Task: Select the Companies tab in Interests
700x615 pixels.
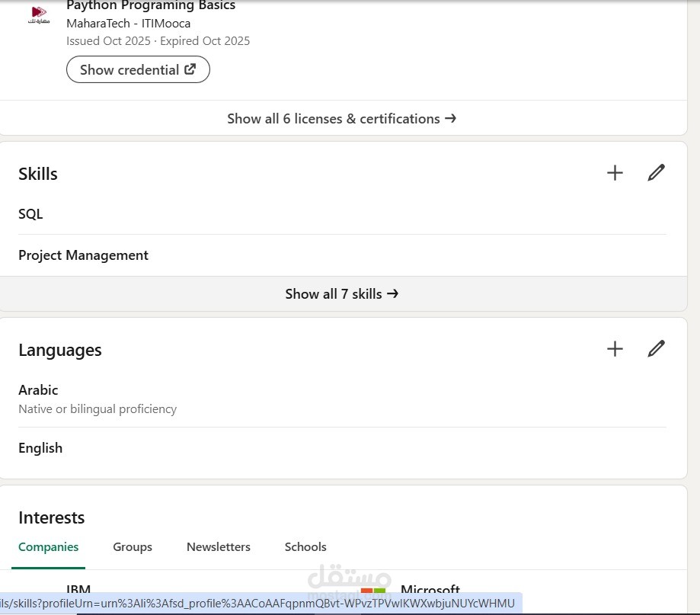Action: coord(49,547)
